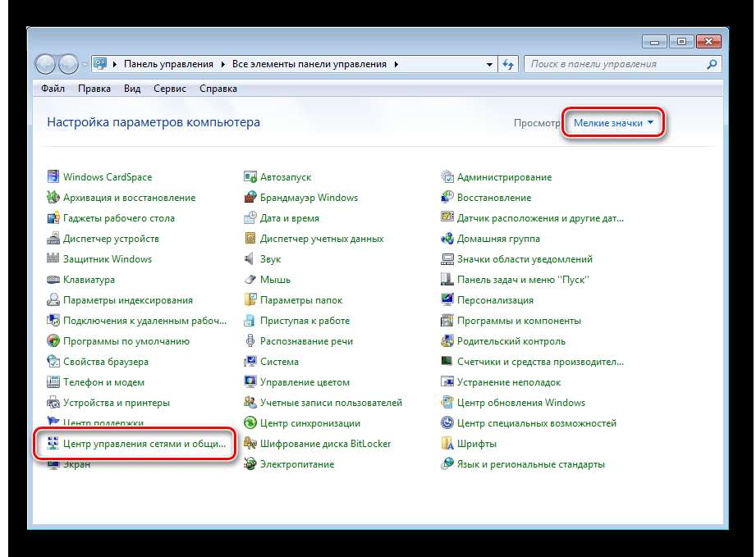Image resolution: width=756 pixels, height=557 pixels.
Task: Click the Система icon
Action: [x=250, y=362]
